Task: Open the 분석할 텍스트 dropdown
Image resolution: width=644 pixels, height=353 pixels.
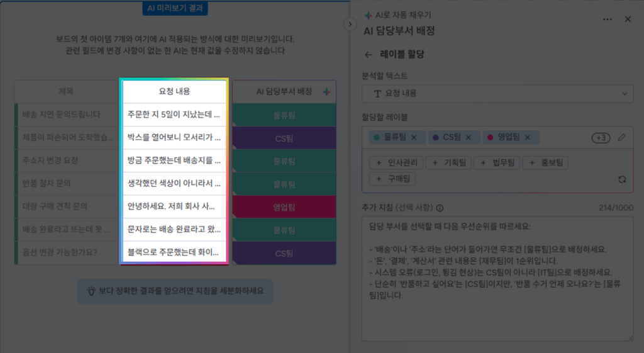Action: pos(497,93)
